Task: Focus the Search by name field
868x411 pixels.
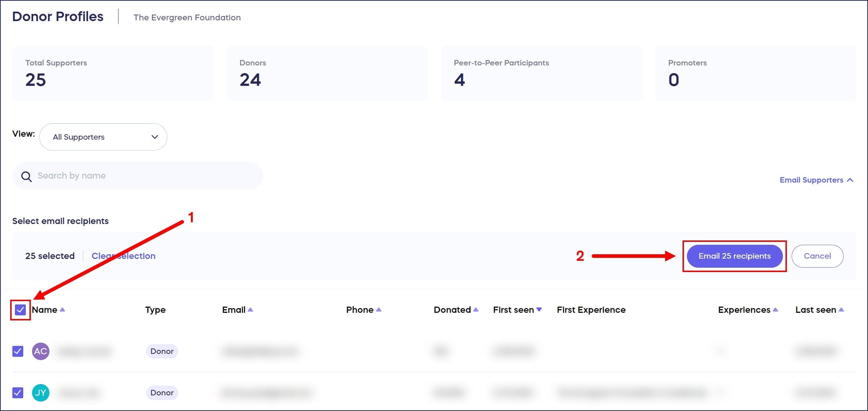Action: click(145, 176)
